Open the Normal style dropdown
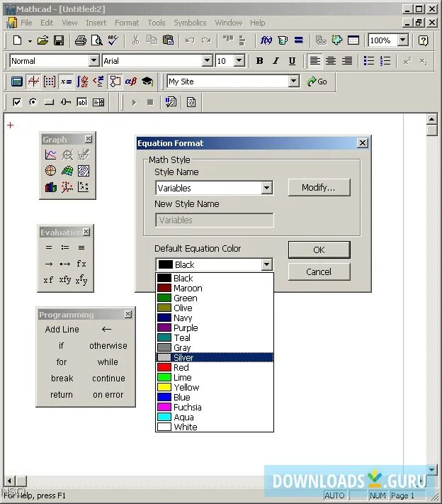442x504 pixels. [x=93, y=60]
